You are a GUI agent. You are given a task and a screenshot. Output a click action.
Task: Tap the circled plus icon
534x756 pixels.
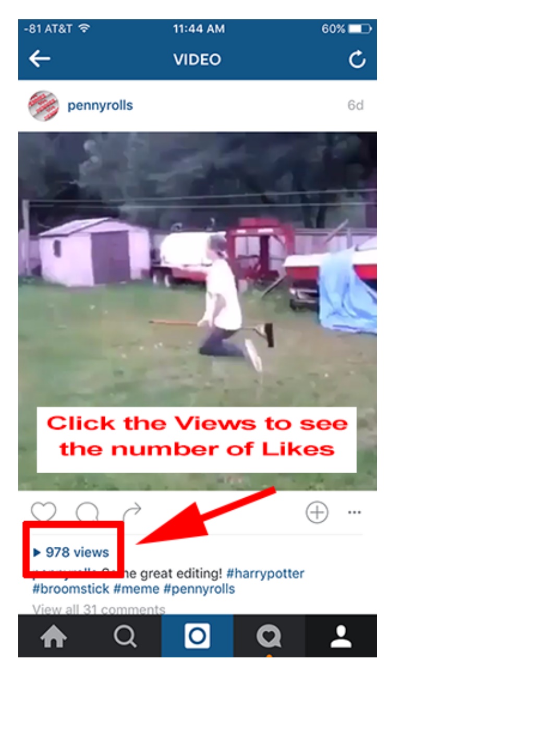coord(317,512)
